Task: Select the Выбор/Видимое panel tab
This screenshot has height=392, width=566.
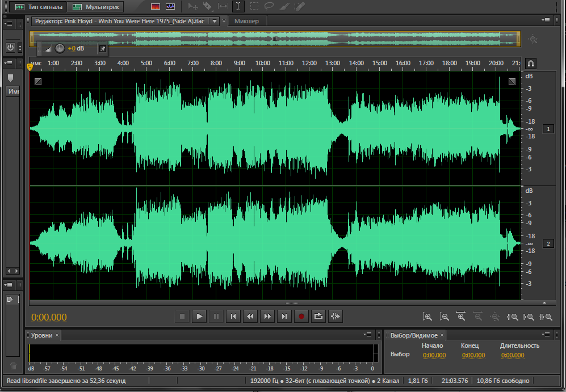Action: pos(414,335)
